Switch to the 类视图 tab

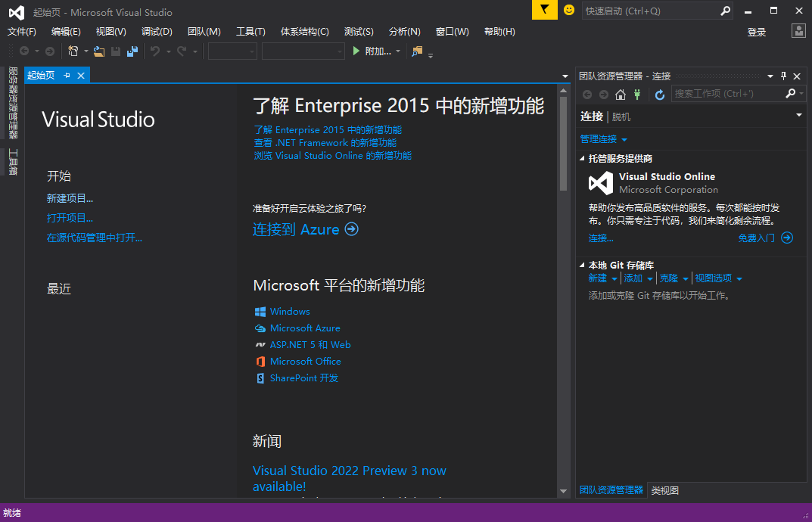click(664, 490)
